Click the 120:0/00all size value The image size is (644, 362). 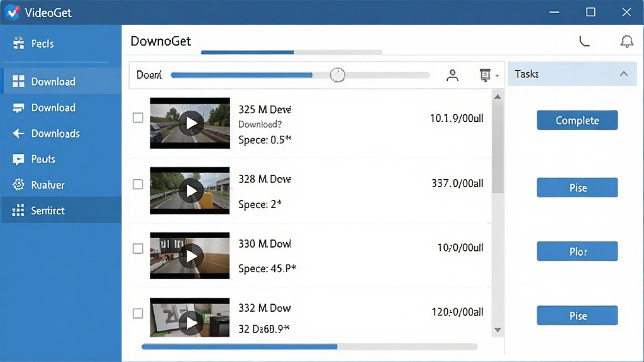coord(457,312)
